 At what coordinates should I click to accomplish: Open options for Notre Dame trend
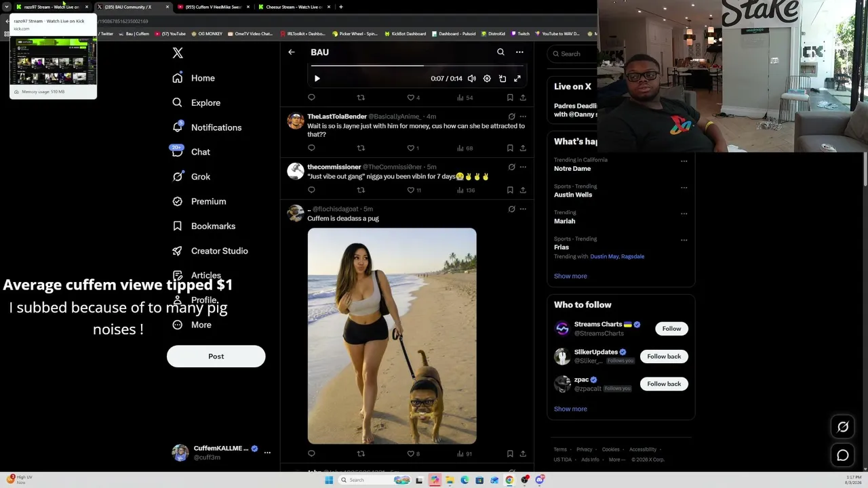[x=684, y=161]
